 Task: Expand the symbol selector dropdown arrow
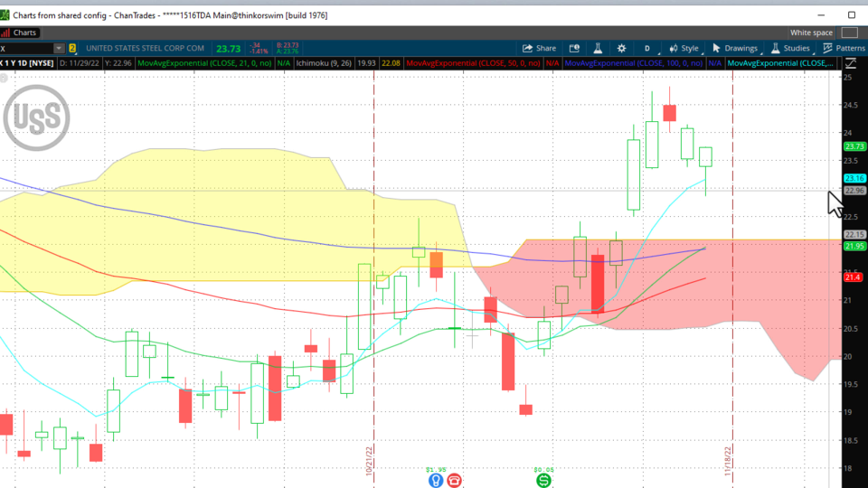point(58,48)
